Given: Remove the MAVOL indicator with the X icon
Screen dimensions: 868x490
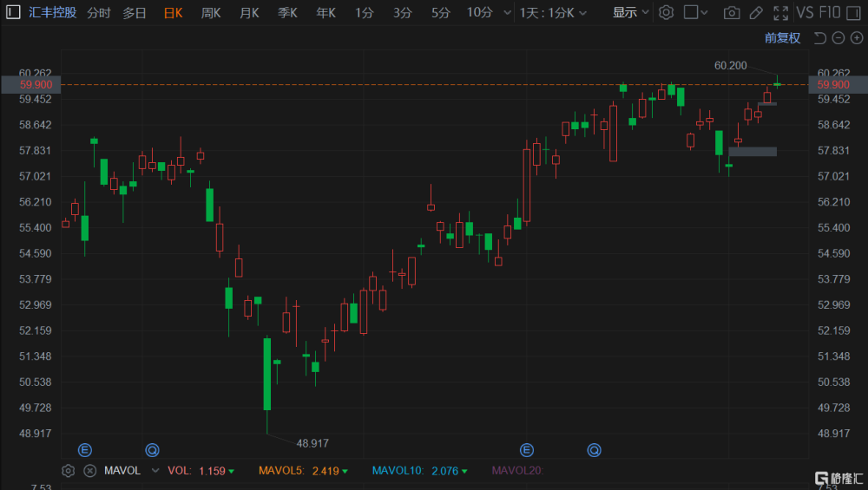Looking at the screenshot, I should click(89, 471).
